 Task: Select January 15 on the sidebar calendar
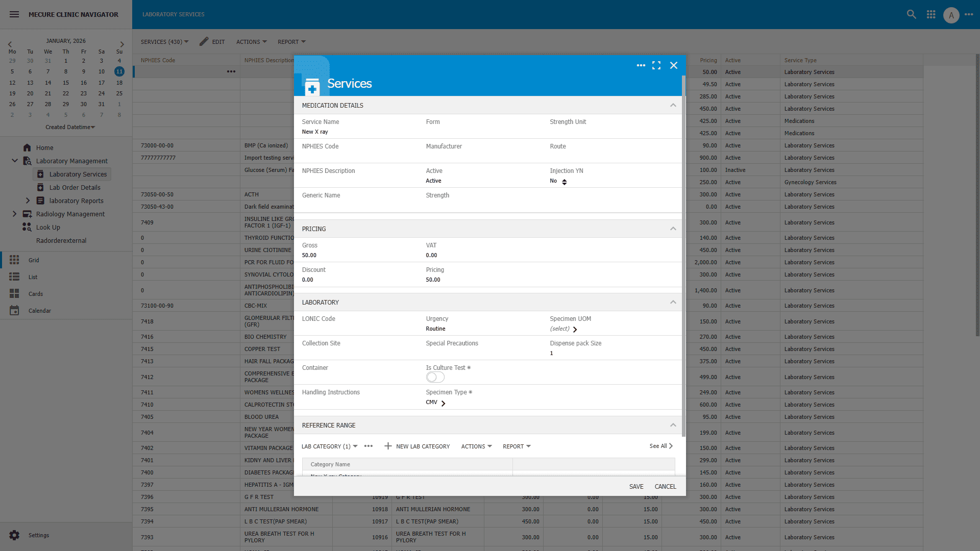click(x=65, y=82)
